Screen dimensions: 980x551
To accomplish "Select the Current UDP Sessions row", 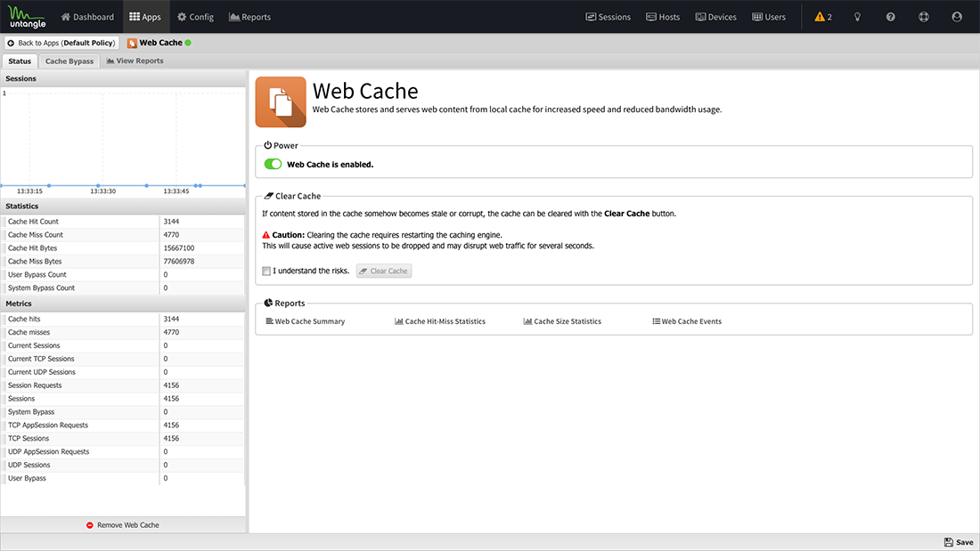I will [123, 372].
